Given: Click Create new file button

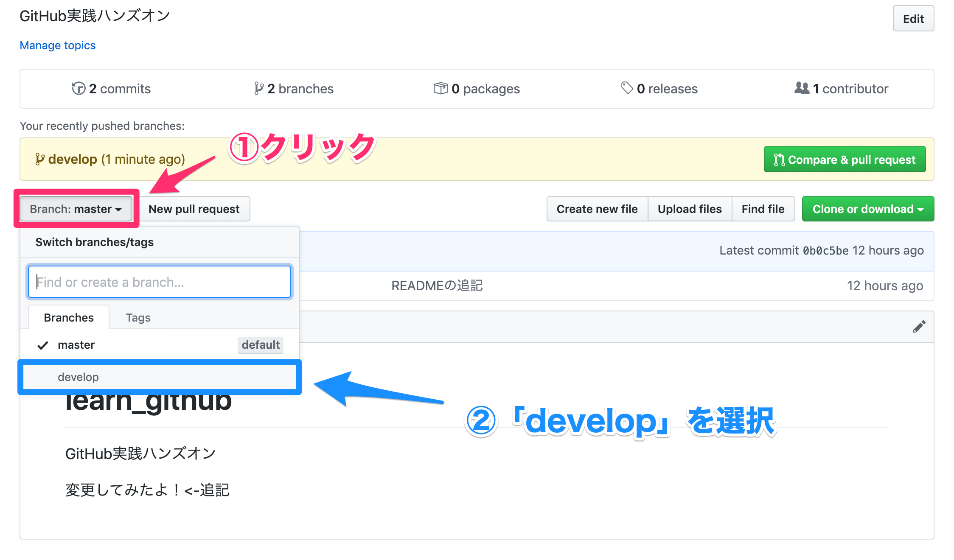Looking at the screenshot, I should click(x=597, y=209).
